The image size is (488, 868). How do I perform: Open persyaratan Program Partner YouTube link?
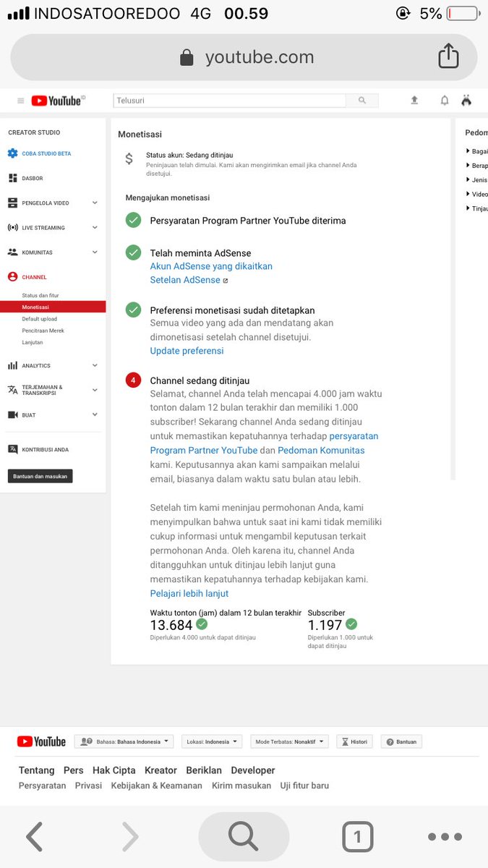[x=264, y=443]
